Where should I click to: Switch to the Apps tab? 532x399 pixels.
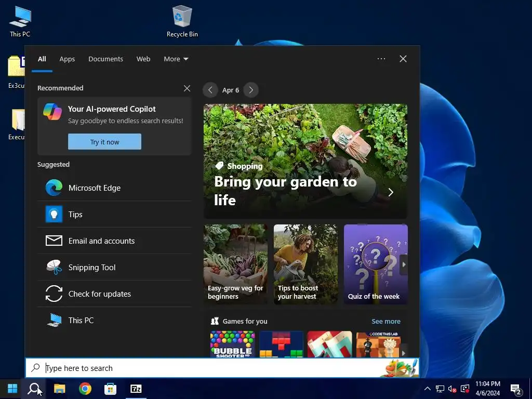click(x=67, y=59)
